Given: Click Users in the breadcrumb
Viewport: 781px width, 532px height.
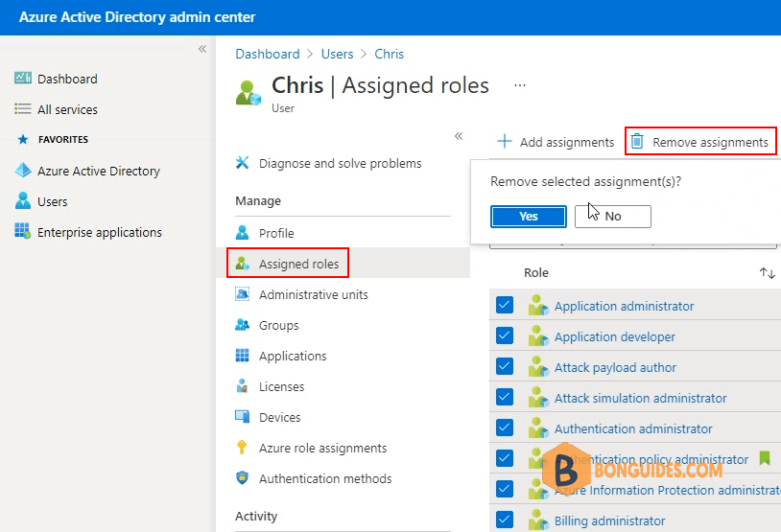Looking at the screenshot, I should tap(337, 54).
